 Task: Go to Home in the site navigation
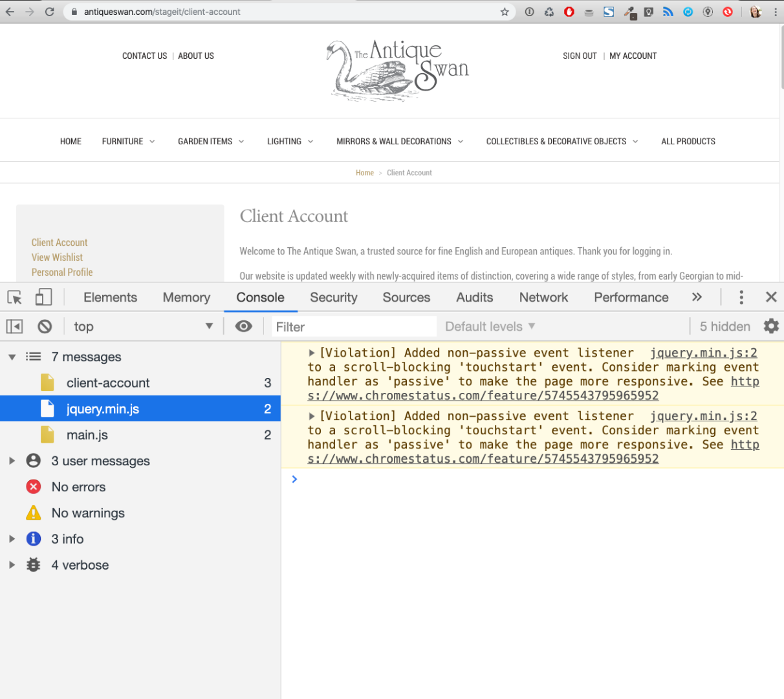pyautogui.click(x=71, y=141)
